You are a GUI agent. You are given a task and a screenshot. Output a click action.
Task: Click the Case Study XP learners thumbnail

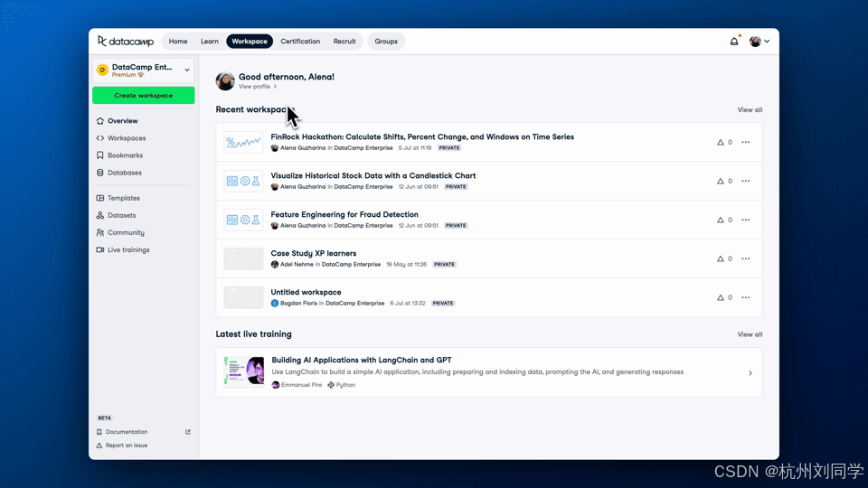coord(243,258)
